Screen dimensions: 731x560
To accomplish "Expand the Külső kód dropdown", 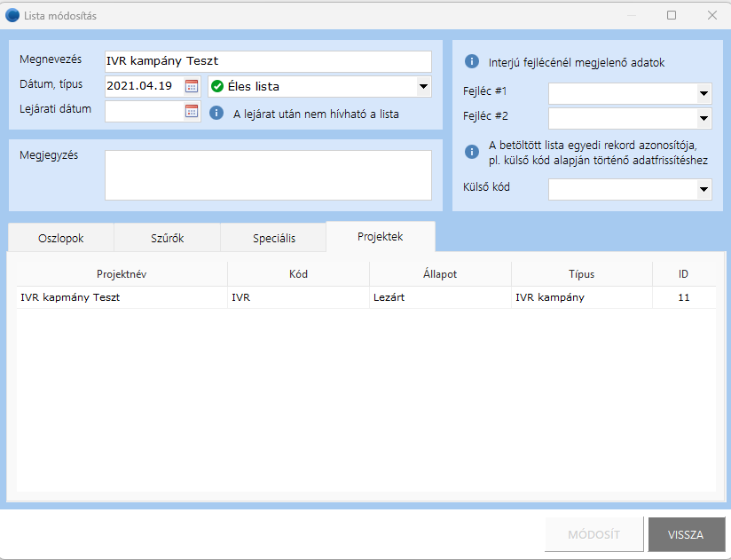I will [703, 189].
